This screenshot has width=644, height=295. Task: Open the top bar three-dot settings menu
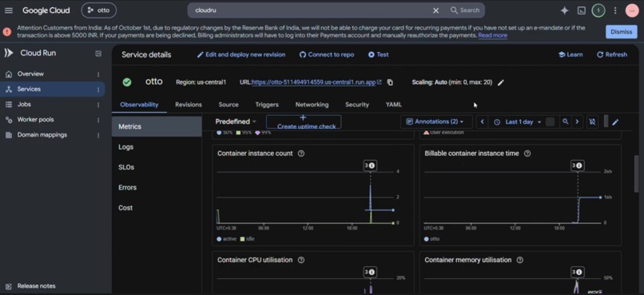615,10
